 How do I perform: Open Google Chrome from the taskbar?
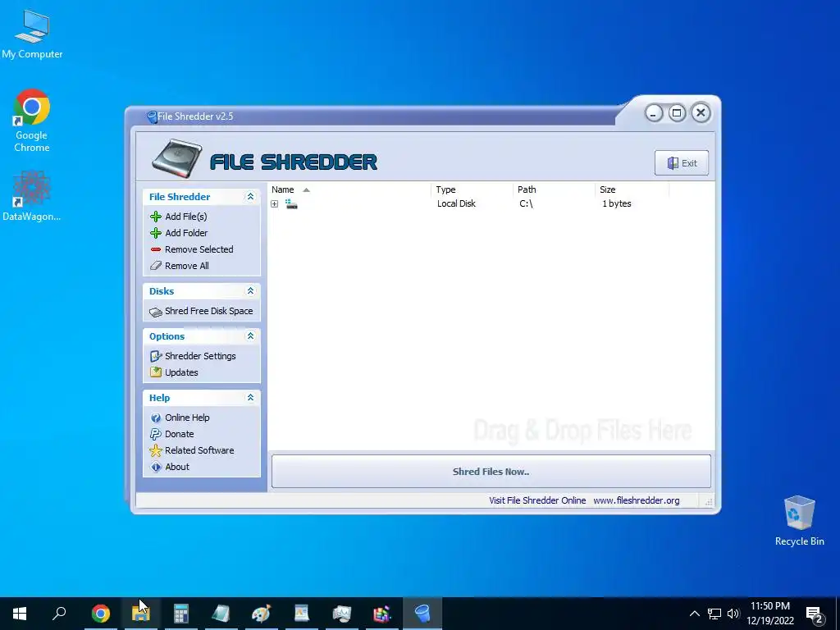[101, 614]
